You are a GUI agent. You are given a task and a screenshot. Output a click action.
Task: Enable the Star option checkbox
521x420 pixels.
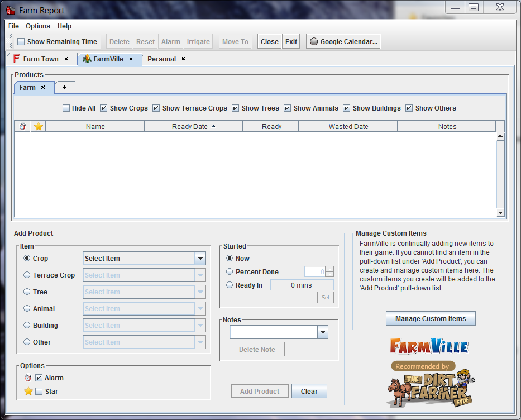click(x=39, y=391)
